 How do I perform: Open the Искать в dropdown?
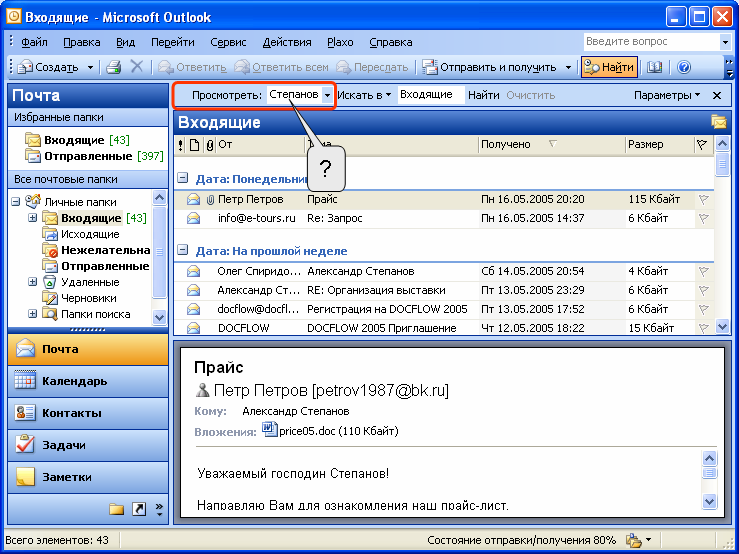point(364,95)
